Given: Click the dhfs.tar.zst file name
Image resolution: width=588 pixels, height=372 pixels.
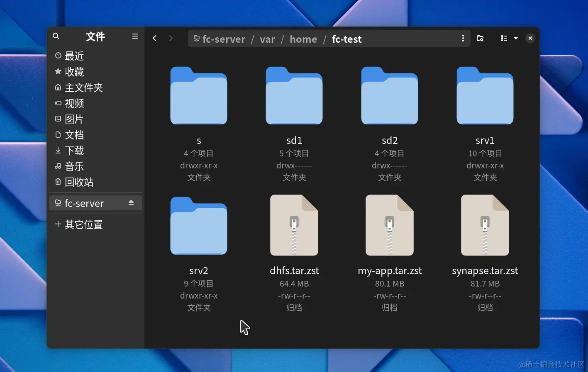Looking at the screenshot, I should click(294, 271).
